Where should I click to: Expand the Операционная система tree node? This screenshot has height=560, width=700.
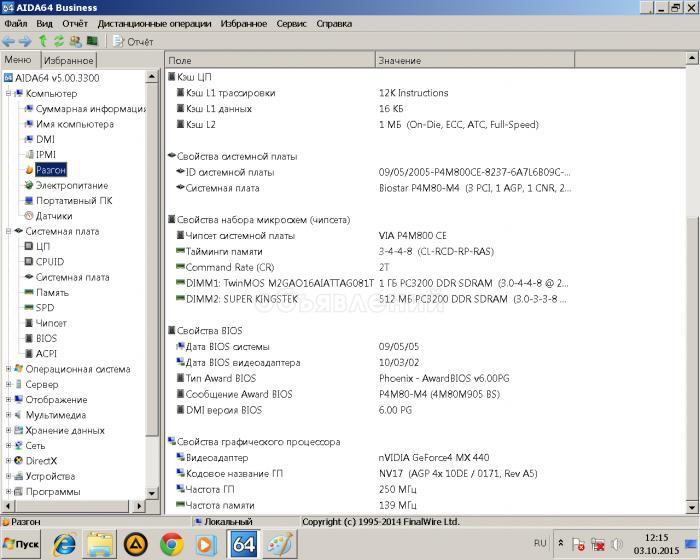click(x=9, y=369)
